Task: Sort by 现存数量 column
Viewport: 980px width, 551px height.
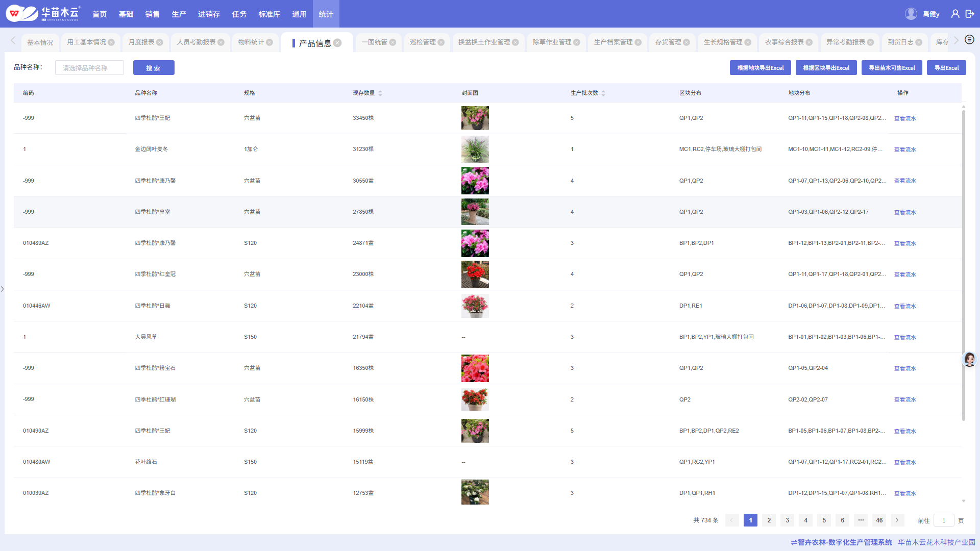Action: tap(380, 93)
